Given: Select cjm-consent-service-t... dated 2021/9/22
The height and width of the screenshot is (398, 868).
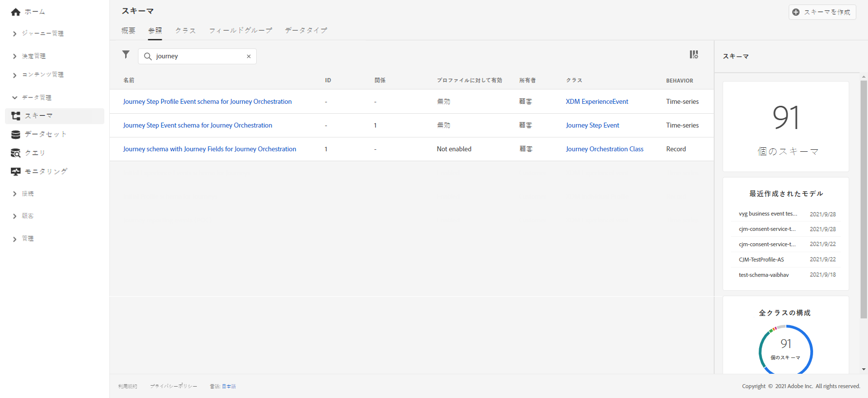Looking at the screenshot, I should tap(768, 245).
